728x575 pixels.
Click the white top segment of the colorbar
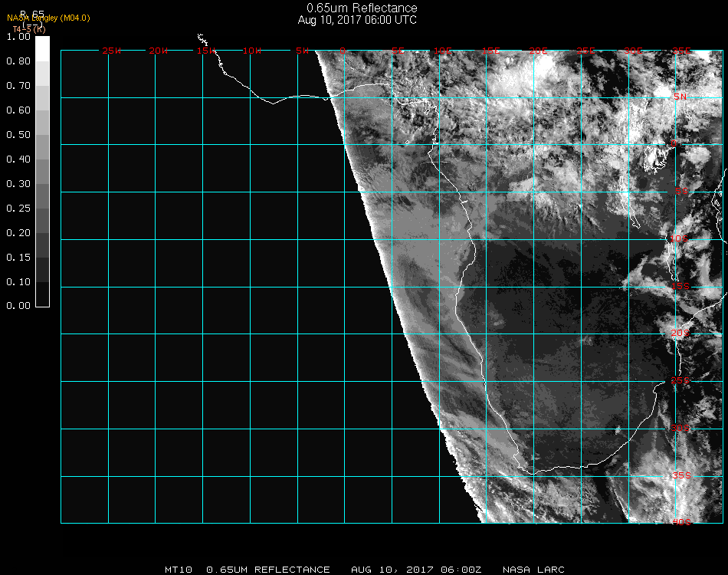click(42, 49)
